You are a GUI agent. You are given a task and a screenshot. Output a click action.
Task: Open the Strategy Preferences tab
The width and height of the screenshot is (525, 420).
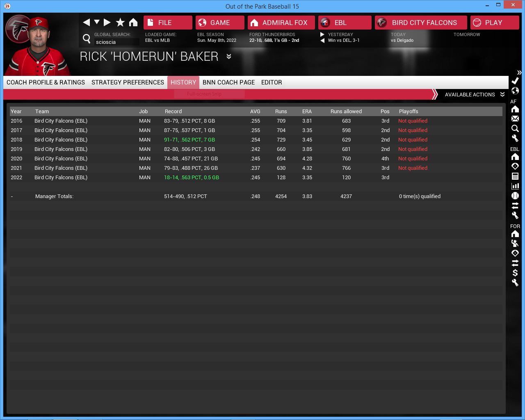tap(128, 82)
